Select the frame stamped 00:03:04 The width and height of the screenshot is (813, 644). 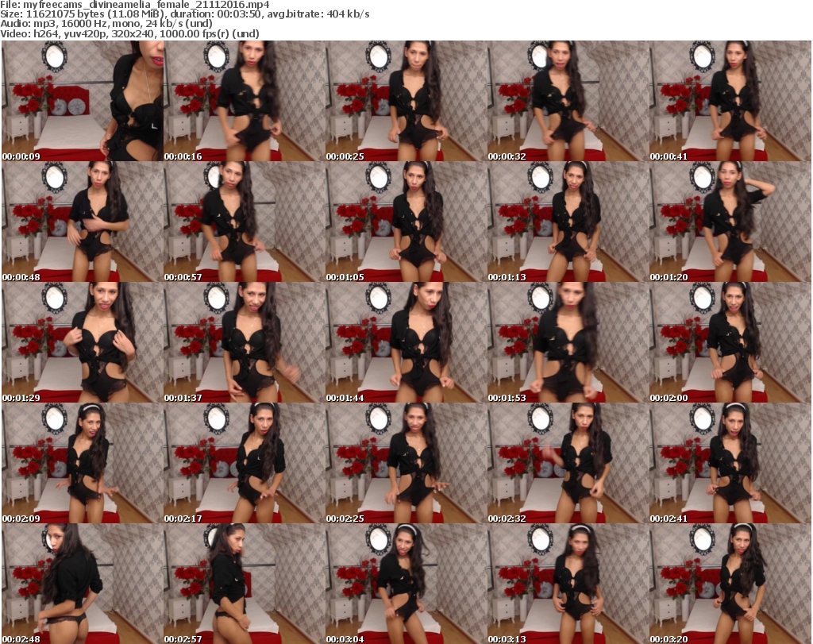(406, 584)
